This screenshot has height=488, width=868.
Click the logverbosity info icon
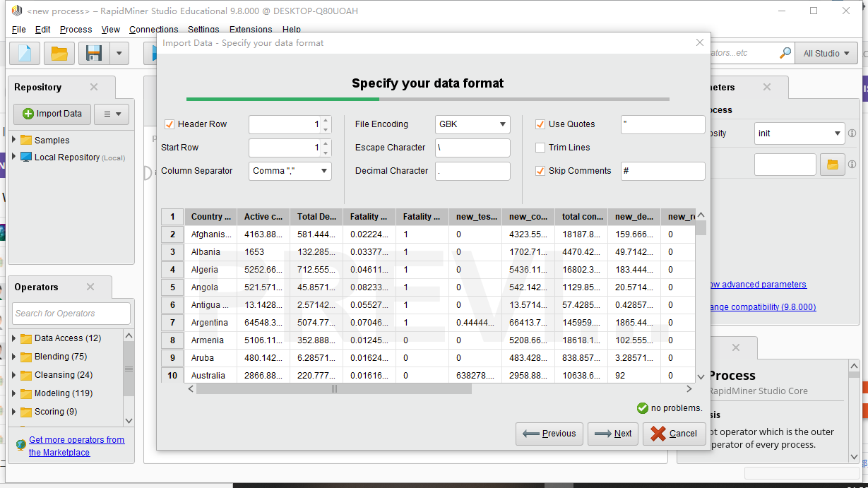(852, 133)
